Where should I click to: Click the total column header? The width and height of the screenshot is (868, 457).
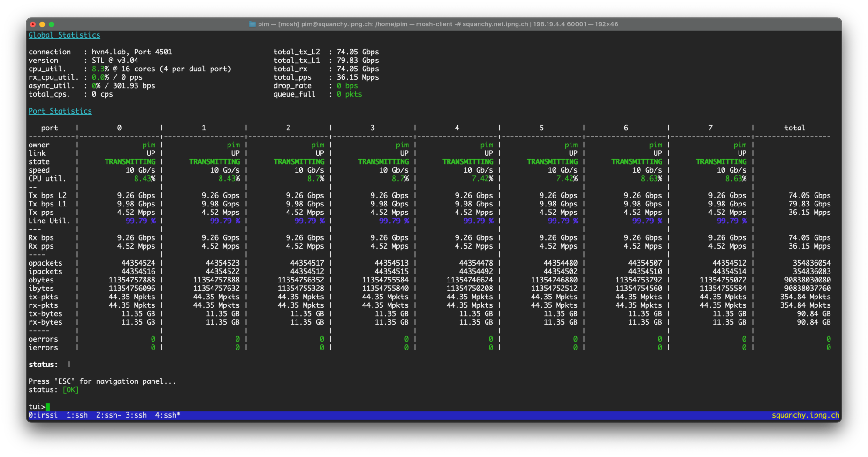tap(794, 128)
